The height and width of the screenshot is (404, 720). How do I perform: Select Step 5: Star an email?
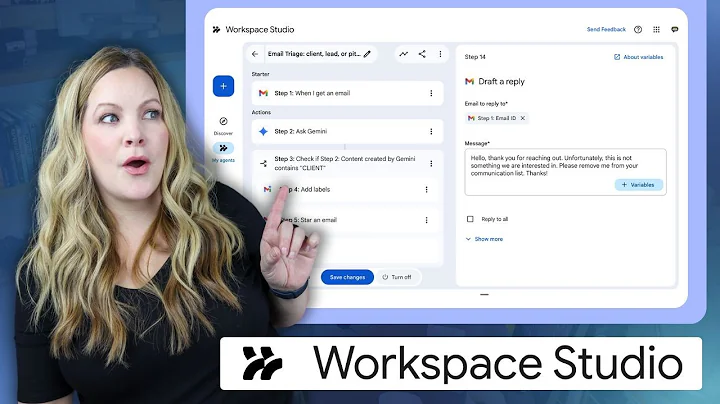click(x=348, y=220)
